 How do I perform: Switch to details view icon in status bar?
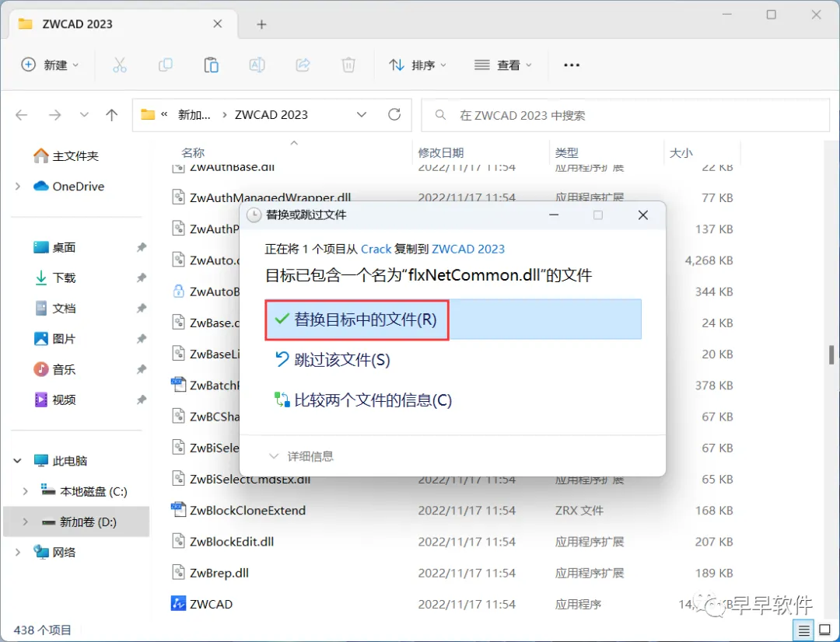[803, 631]
